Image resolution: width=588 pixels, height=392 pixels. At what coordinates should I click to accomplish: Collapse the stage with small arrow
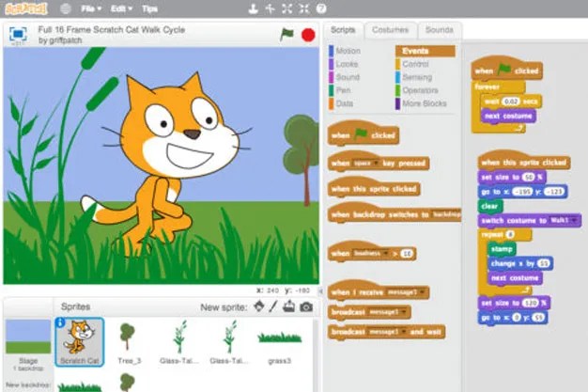point(320,291)
